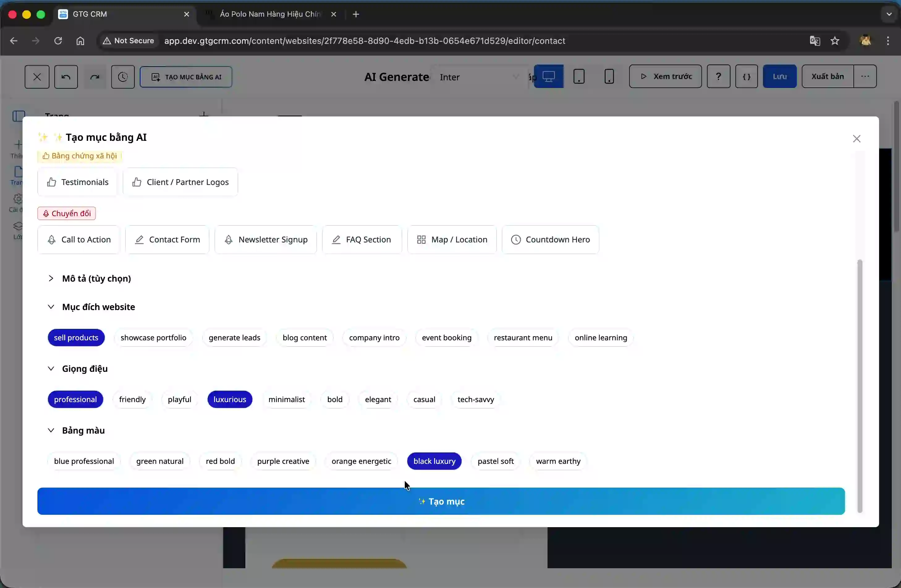This screenshot has height=588, width=901.
Task: Select the minimalist tone chip
Action: (286, 399)
